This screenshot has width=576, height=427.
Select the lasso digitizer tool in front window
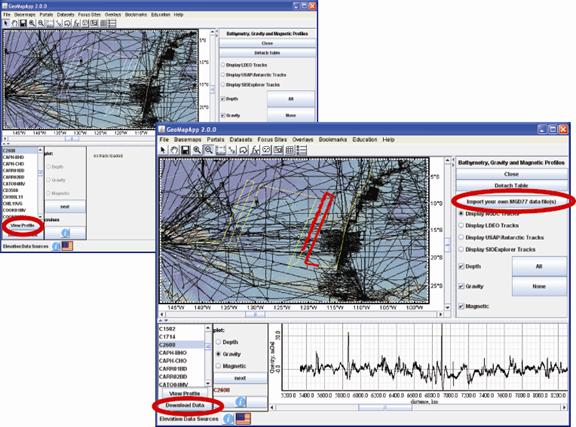(243, 150)
